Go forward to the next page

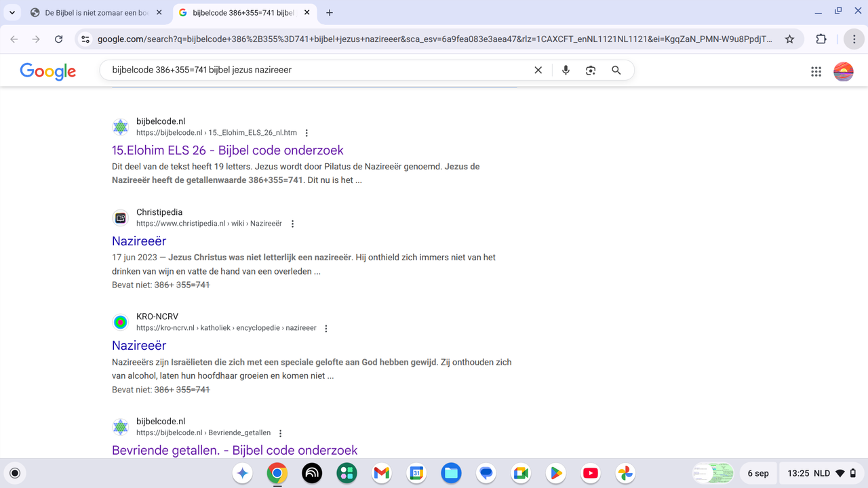point(37,39)
